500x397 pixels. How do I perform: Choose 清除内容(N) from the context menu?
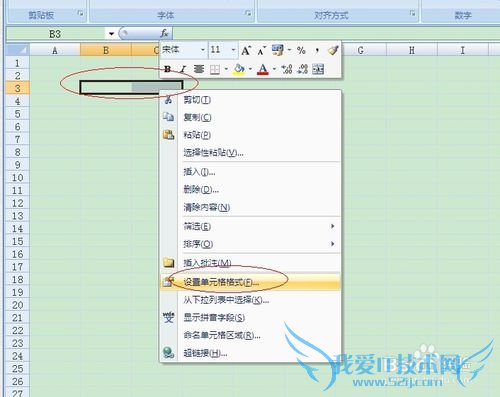pyautogui.click(x=251, y=207)
